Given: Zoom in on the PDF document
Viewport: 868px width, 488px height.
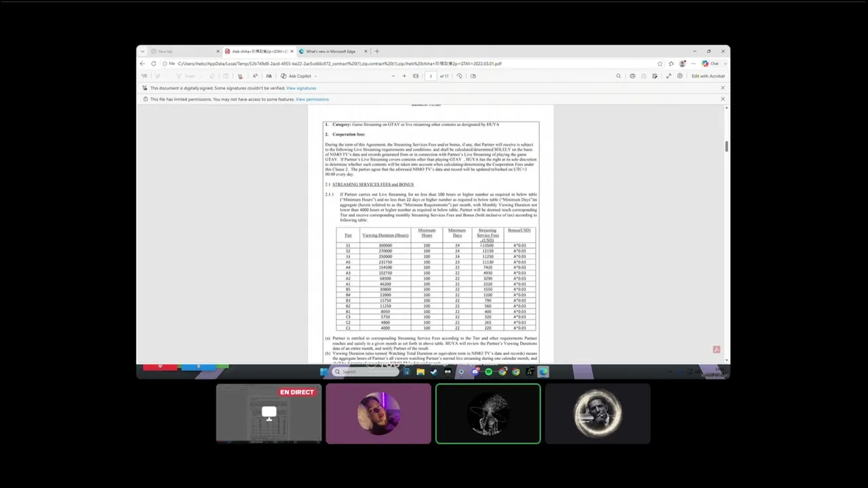Looking at the screenshot, I should tap(404, 76).
